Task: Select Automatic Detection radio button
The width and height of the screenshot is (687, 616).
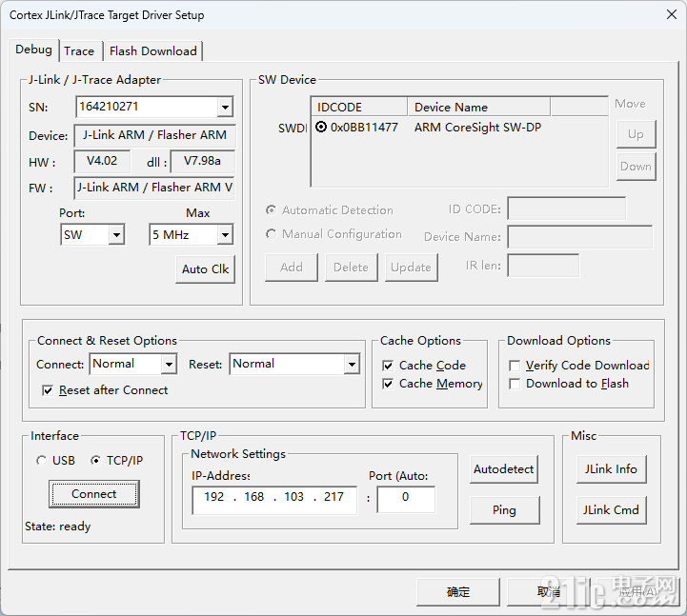Action: pyautogui.click(x=272, y=210)
